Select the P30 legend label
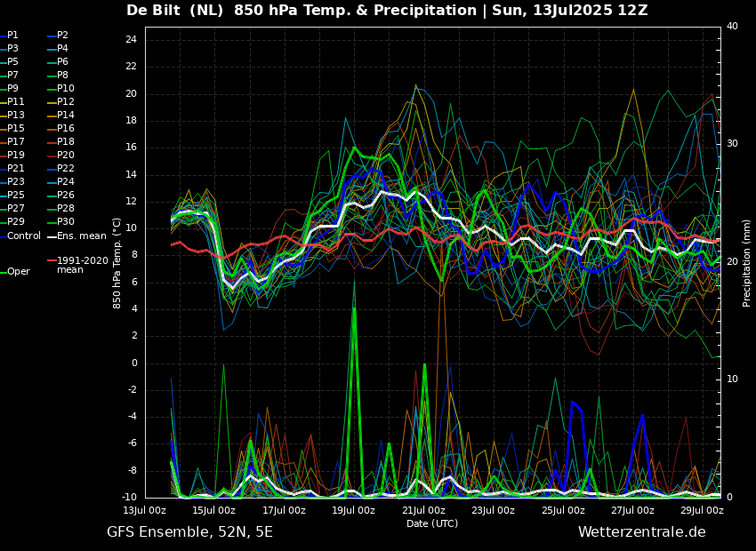 click(66, 221)
